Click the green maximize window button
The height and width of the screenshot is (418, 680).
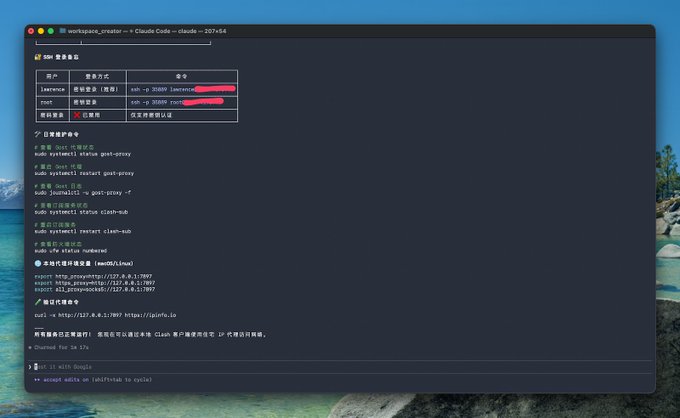pos(51,31)
